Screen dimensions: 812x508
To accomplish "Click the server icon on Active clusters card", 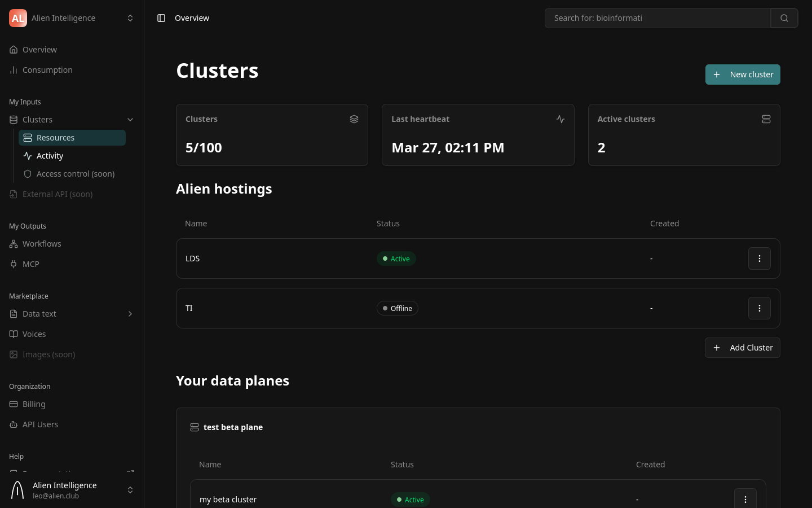I will point(766,119).
